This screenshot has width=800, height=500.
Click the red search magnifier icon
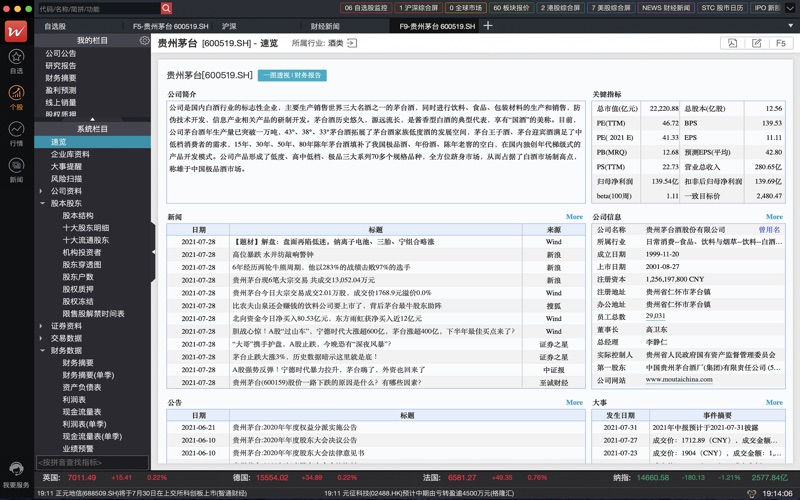click(166, 8)
